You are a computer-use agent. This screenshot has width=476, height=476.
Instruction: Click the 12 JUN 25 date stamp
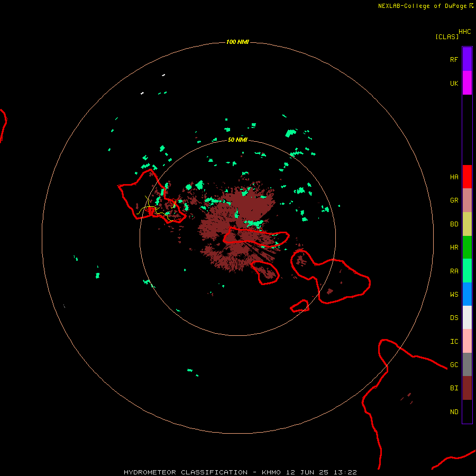click(307, 472)
